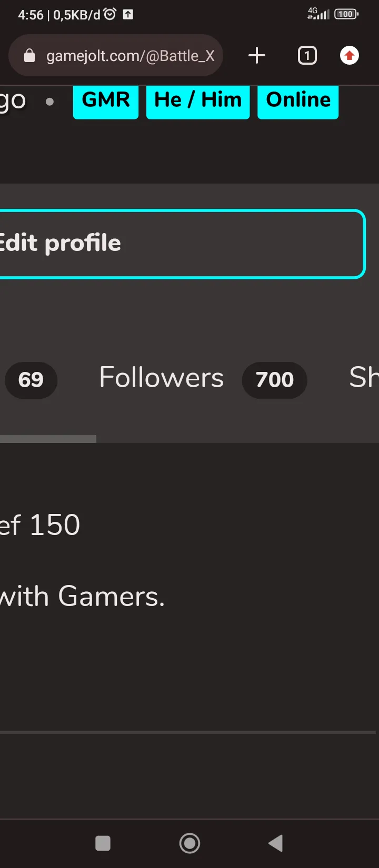
Task: Tap the battery indicator showing 100
Action: click(346, 14)
